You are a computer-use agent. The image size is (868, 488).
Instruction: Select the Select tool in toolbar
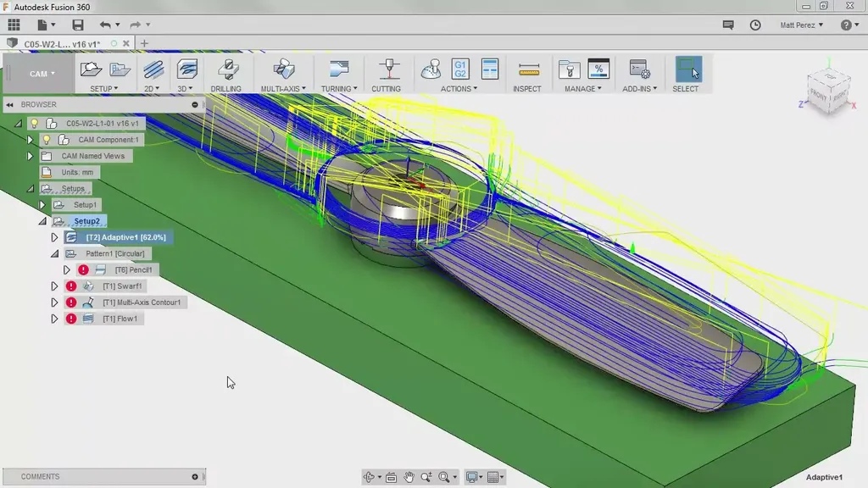point(687,69)
